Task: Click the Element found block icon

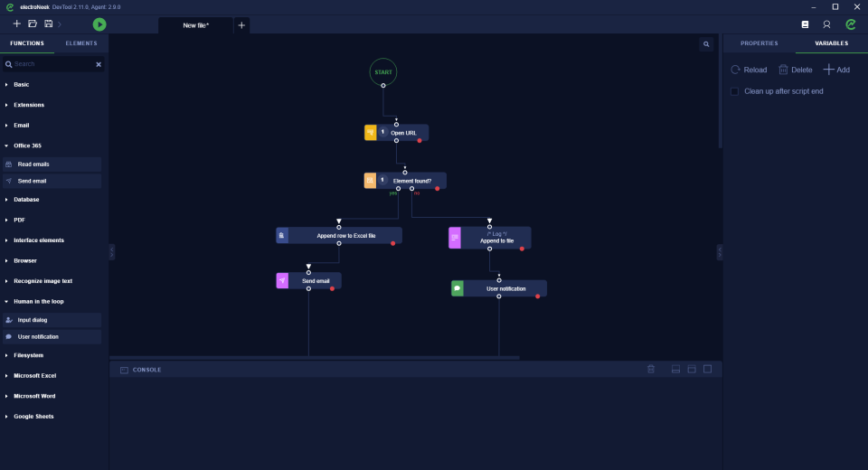Action: click(x=370, y=181)
